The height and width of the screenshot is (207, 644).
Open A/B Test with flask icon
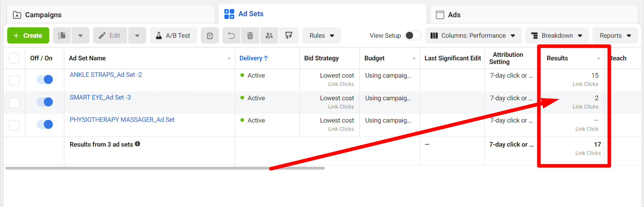tap(173, 36)
